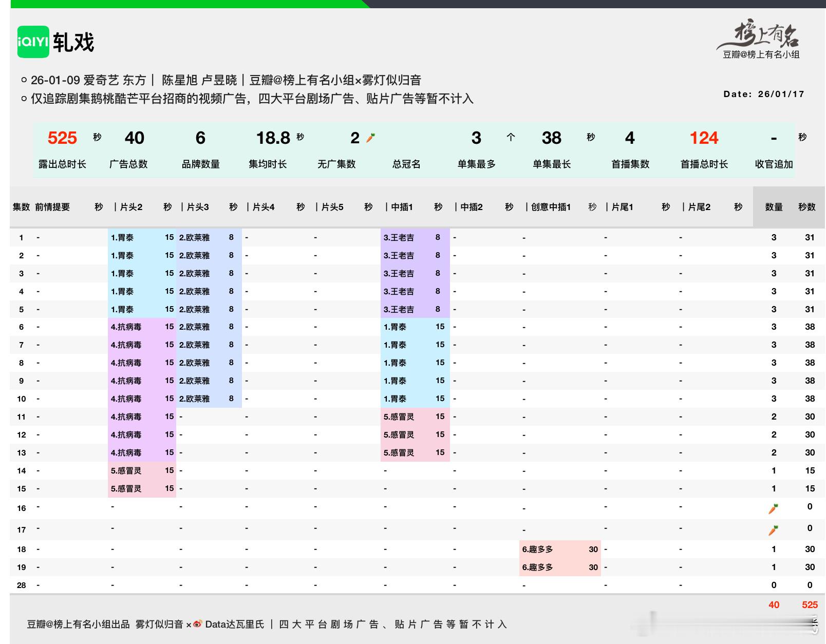Screen dimensions: 826x644
Task: Click the 品牌数量 label
Action: coord(201,164)
